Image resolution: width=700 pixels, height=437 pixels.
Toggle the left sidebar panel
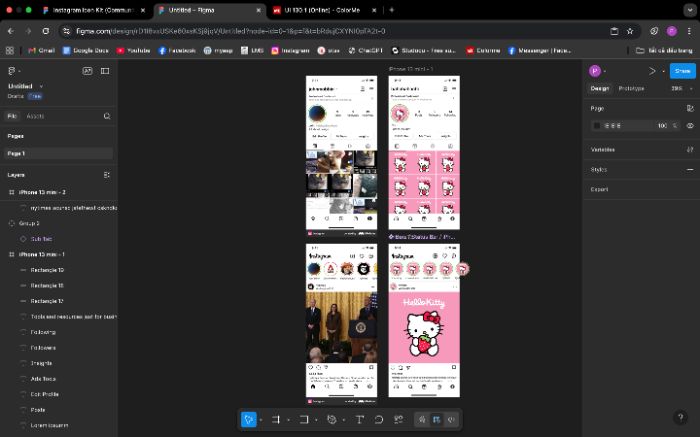click(x=105, y=71)
